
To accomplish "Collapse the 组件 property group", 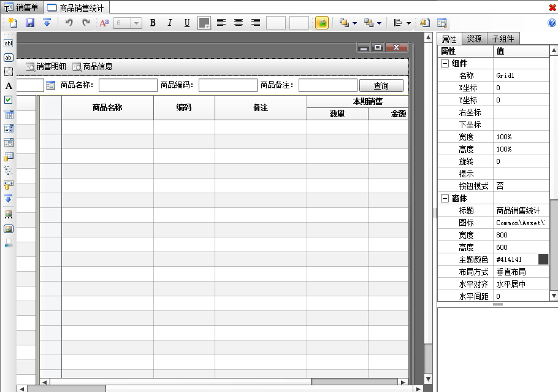I will (x=445, y=63).
